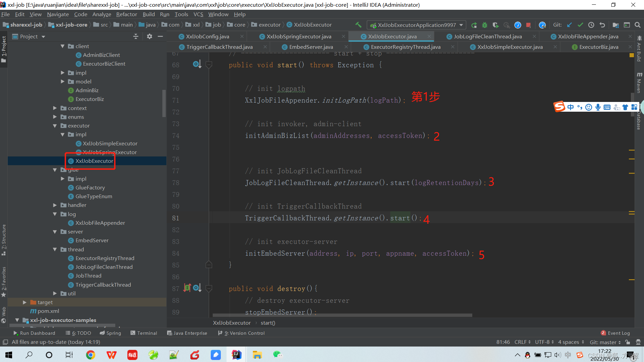Close the TriggerCallbackThread.java tab
Image resolution: width=644 pixels, height=362 pixels.
point(265,47)
